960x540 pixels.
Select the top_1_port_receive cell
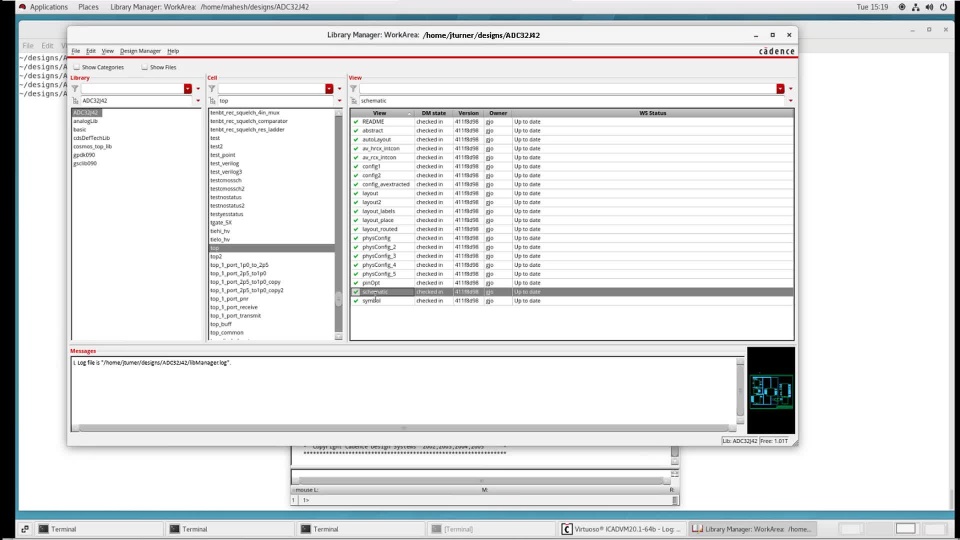[234, 307]
